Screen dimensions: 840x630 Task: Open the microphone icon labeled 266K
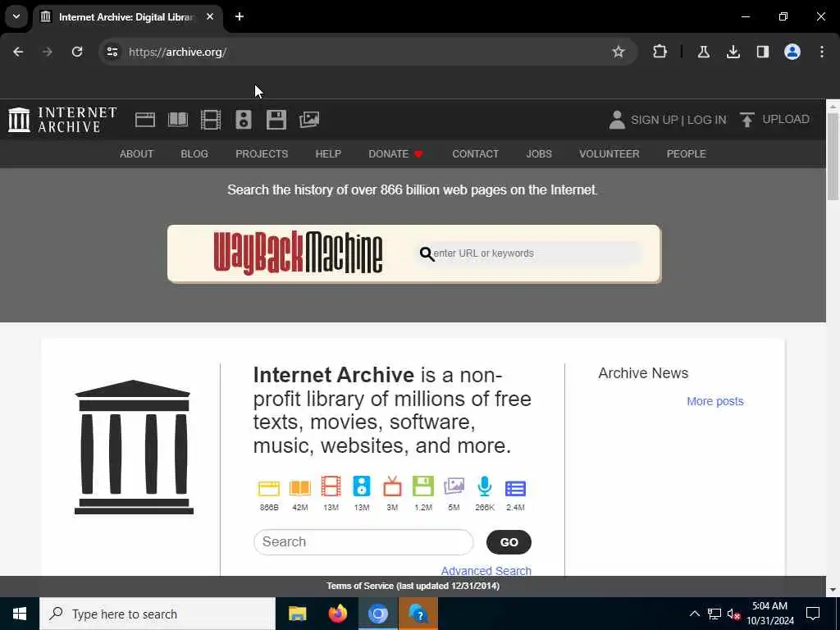pos(485,486)
